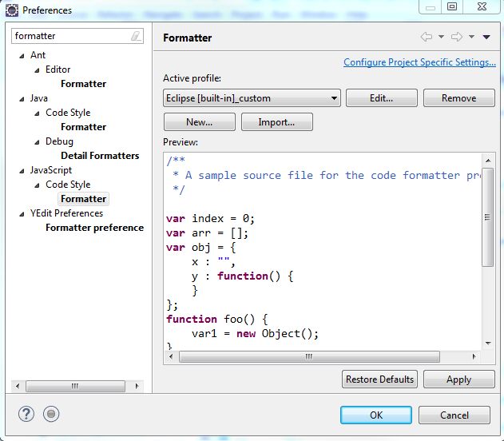Collapse the Java tree node
Screen dimensions: 504x441
click(x=22, y=99)
